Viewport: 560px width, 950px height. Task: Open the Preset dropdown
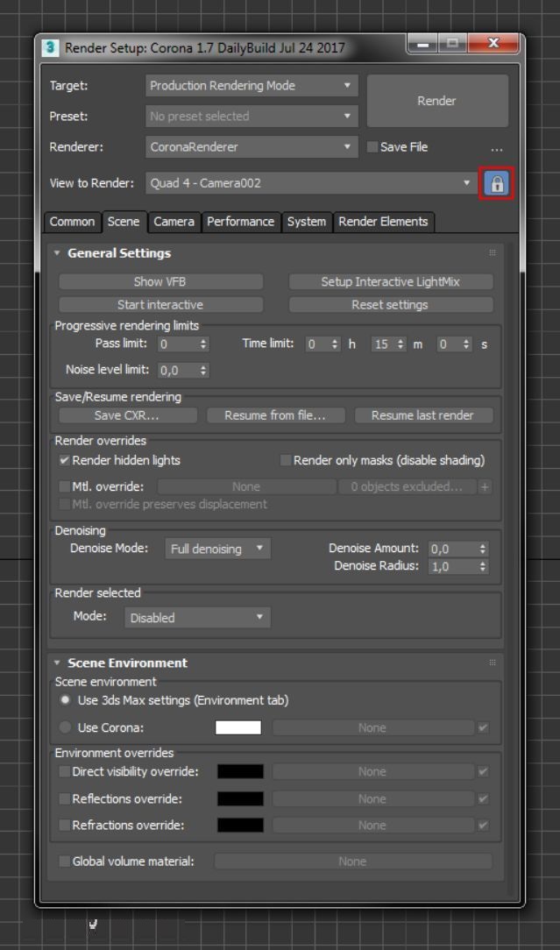coord(252,116)
